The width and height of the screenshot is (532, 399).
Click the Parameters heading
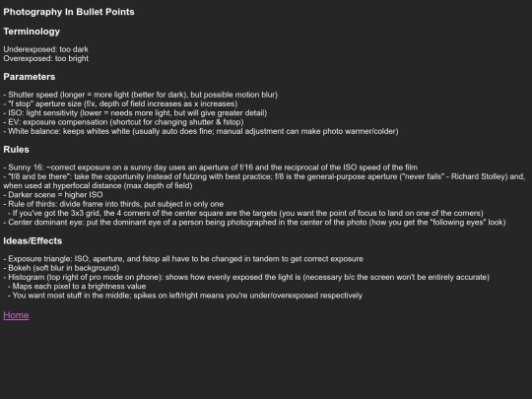(30, 77)
